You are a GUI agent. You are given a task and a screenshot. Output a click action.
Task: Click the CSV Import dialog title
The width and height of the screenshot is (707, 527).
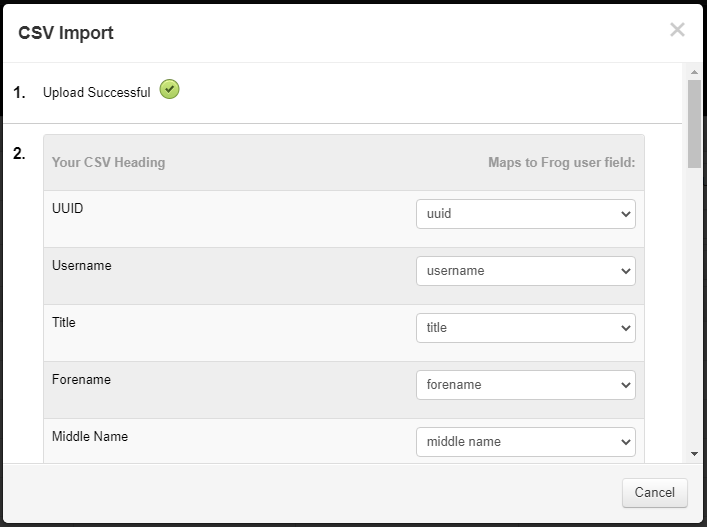coord(66,33)
